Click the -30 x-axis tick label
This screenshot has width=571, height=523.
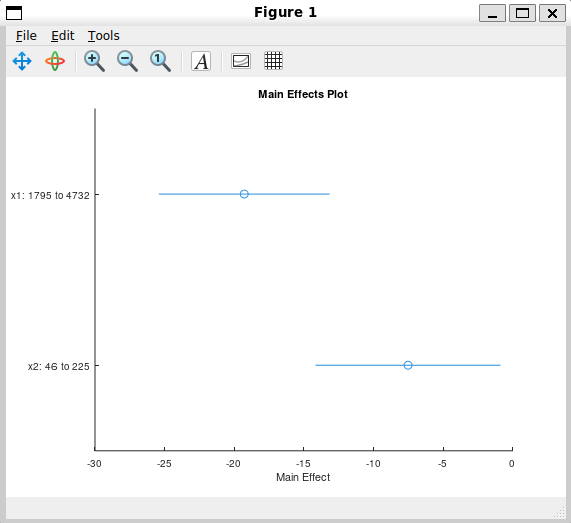(94, 464)
